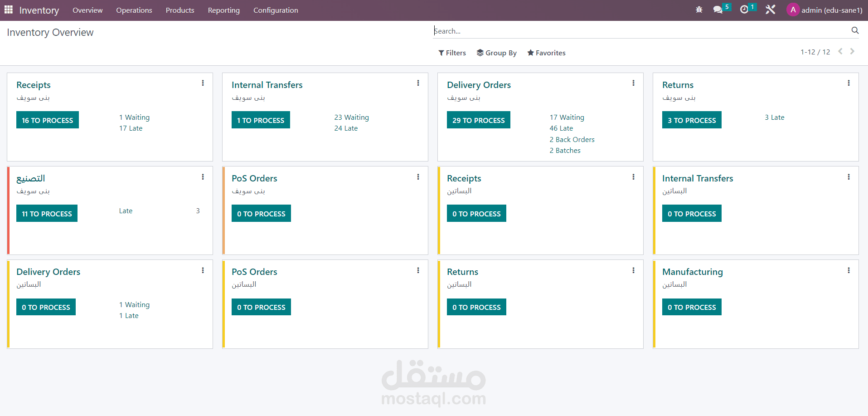Open the 1 Waiting link on Receipts بنى سويف
The height and width of the screenshot is (416, 868).
click(x=135, y=117)
